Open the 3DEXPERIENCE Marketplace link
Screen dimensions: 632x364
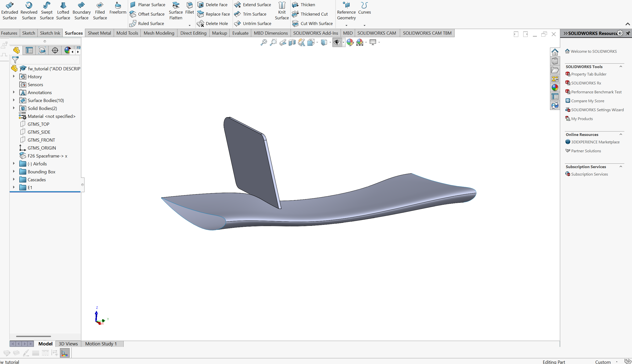pyautogui.click(x=595, y=142)
